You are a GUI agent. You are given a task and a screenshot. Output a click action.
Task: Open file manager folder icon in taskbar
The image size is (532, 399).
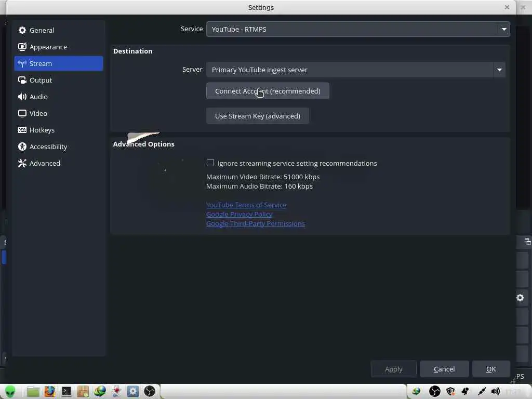pyautogui.click(x=33, y=392)
